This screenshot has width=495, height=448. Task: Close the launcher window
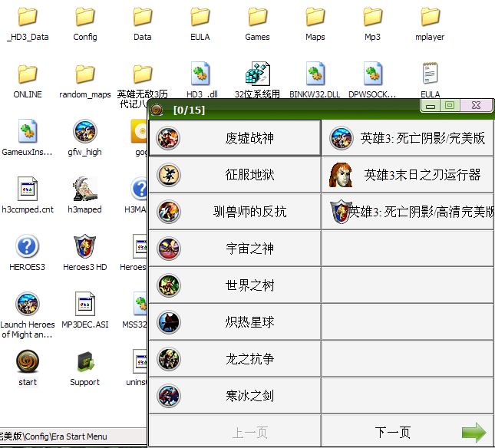tap(476, 105)
